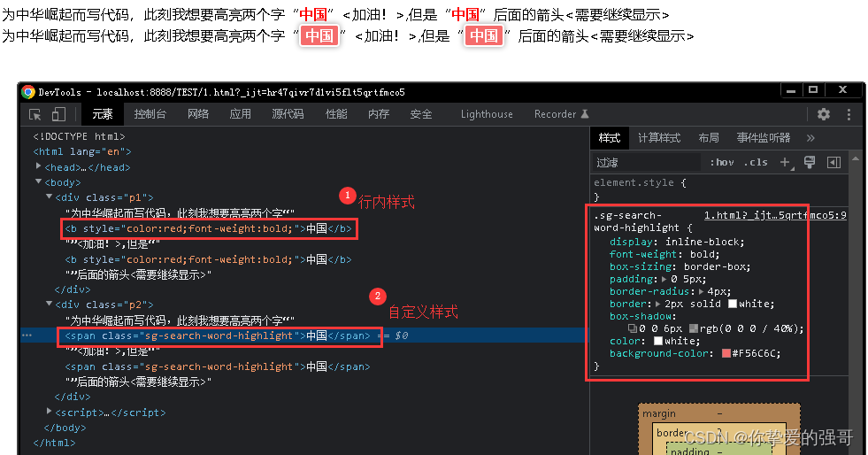Viewport: 868px width, 455px height.
Task: Select the DOCTYPE html row
Action: (x=79, y=136)
